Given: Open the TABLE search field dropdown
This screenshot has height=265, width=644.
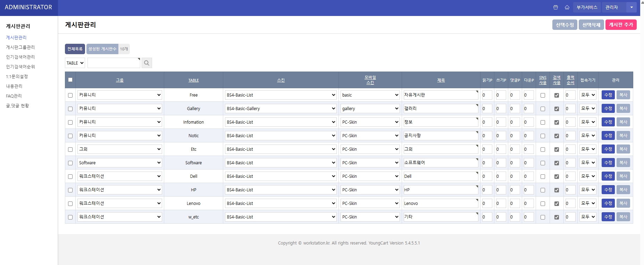Looking at the screenshot, I should (x=75, y=63).
